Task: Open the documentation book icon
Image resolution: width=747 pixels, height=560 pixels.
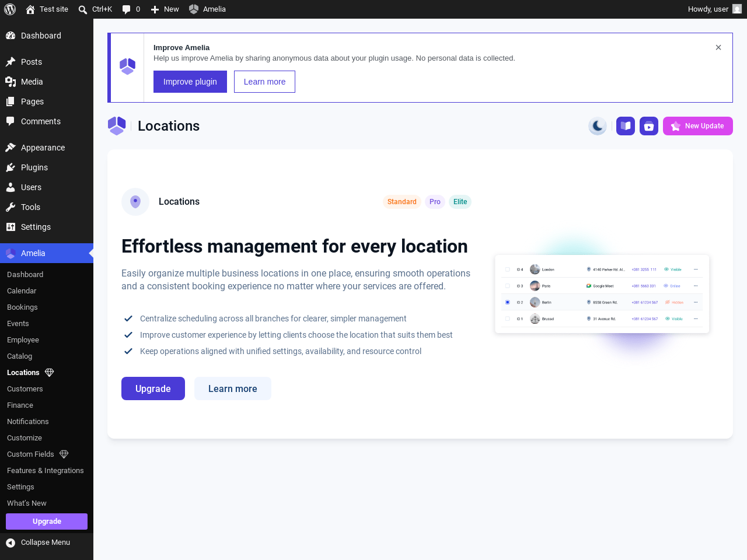Action: pyautogui.click(x=626, y=126)
